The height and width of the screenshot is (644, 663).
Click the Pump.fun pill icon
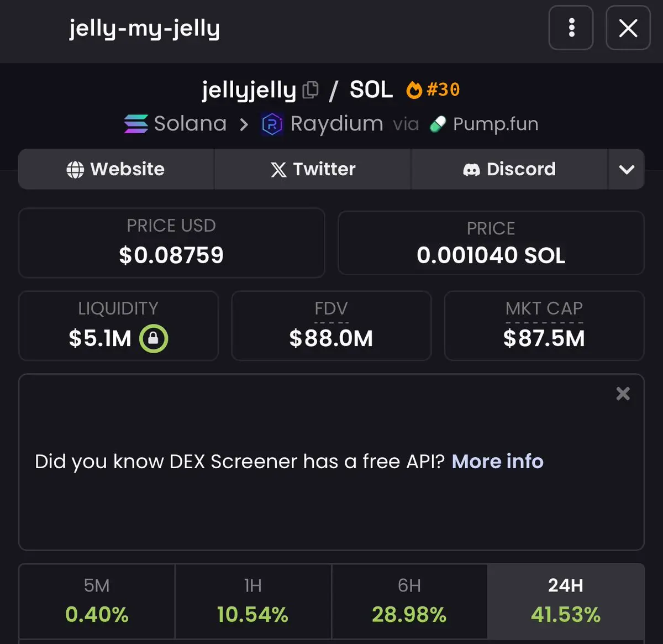click(x=438, y=124)
